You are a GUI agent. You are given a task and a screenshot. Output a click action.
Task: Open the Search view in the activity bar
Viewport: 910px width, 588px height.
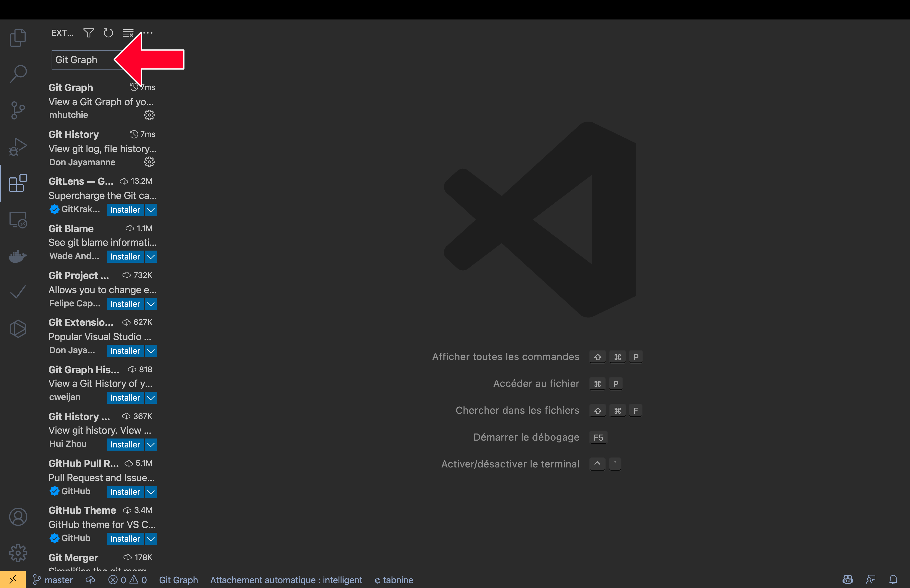tap(18, 74)
